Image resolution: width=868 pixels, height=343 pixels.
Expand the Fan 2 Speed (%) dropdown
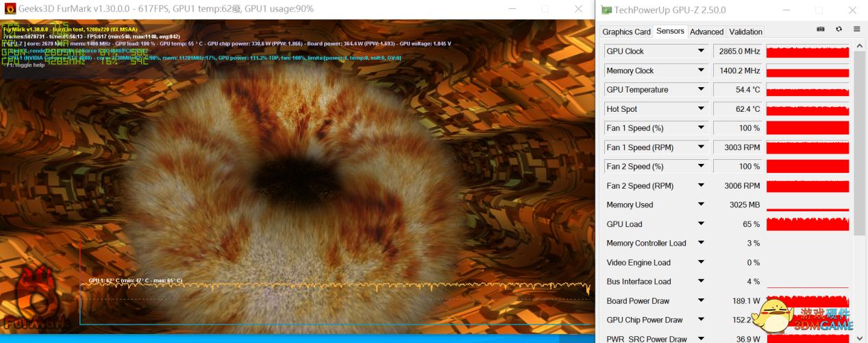[701, 166]
